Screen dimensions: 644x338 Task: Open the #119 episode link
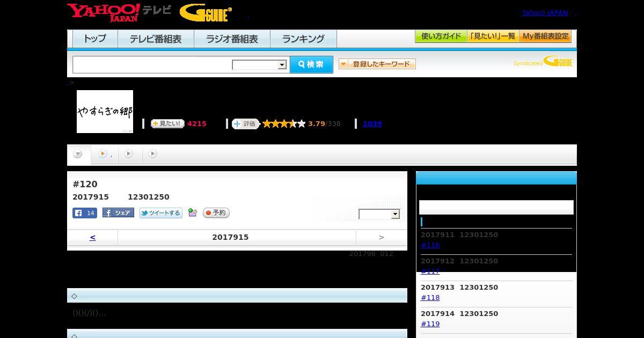pyautogui.click(x=430, y=324)
